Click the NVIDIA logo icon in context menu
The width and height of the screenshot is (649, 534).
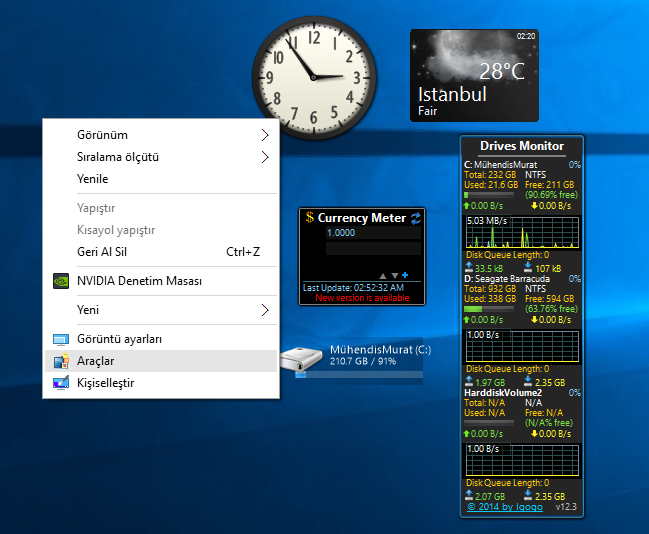pos(61,281)
